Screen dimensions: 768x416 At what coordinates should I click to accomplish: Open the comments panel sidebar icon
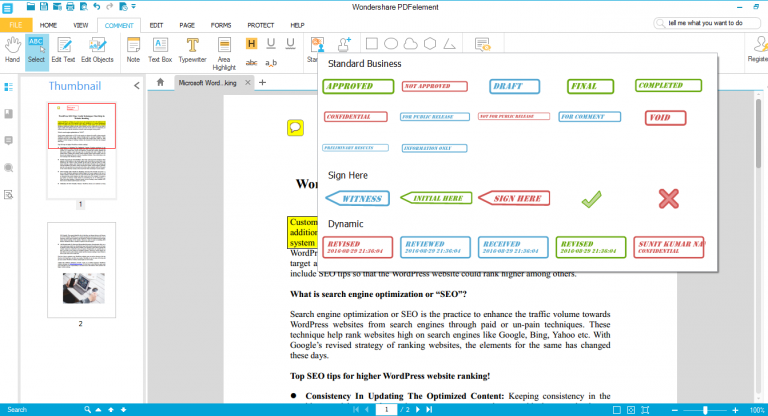(x=8, y=141)
